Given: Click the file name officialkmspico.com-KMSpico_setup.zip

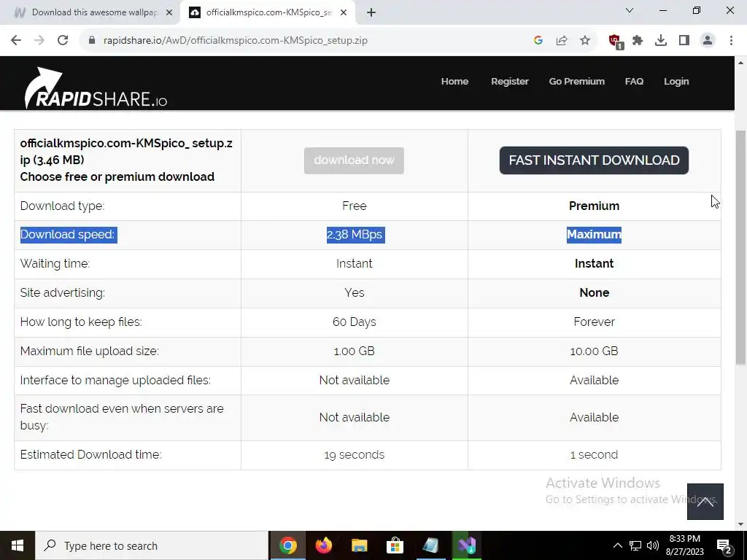Looking at the screenshot, I should click(x=126, y=151).
